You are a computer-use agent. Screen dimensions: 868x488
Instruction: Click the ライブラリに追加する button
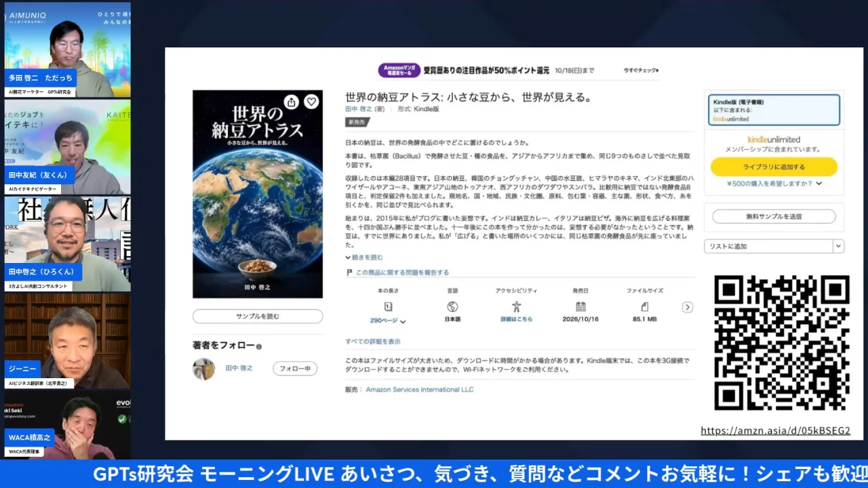pos(774,167)
